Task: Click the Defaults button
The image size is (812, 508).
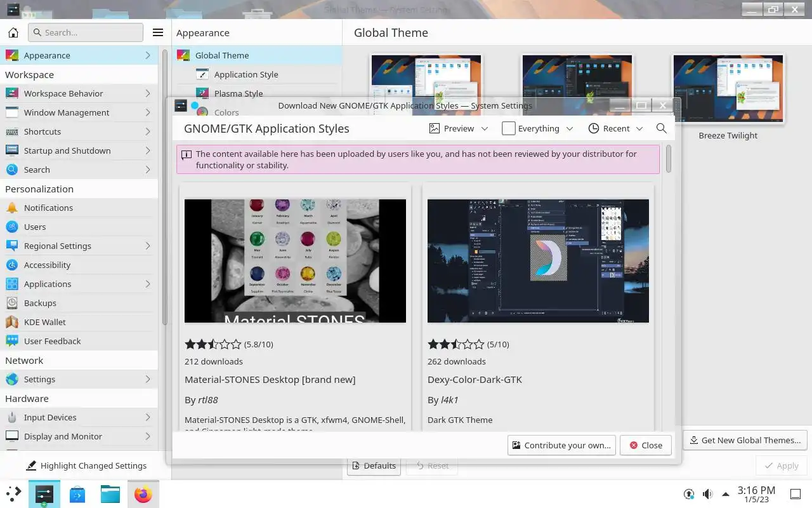Action: (374, 465)
